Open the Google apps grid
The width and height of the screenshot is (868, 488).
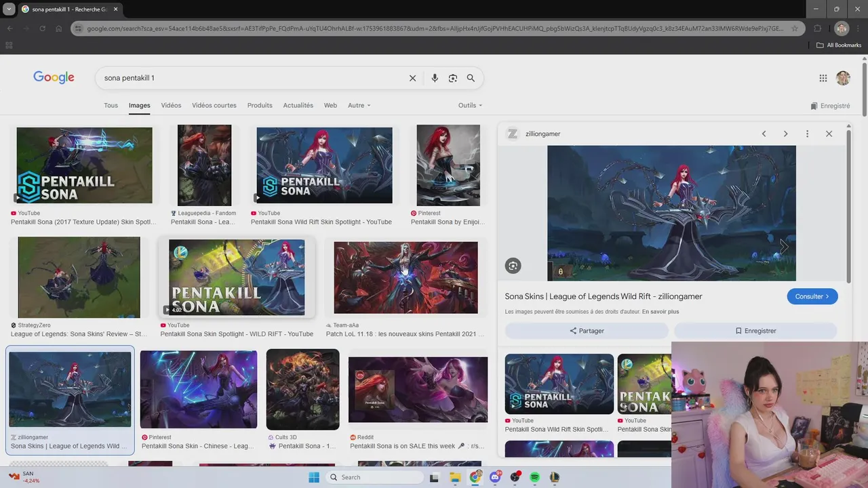tap(823, 78)
